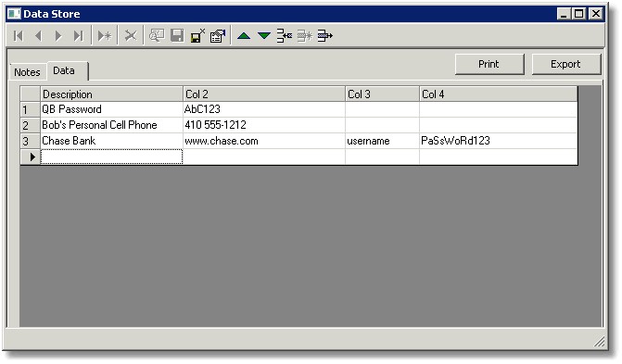Click the last toolbar icon with right arrow

pyautogui.click(x=324, y=36)
